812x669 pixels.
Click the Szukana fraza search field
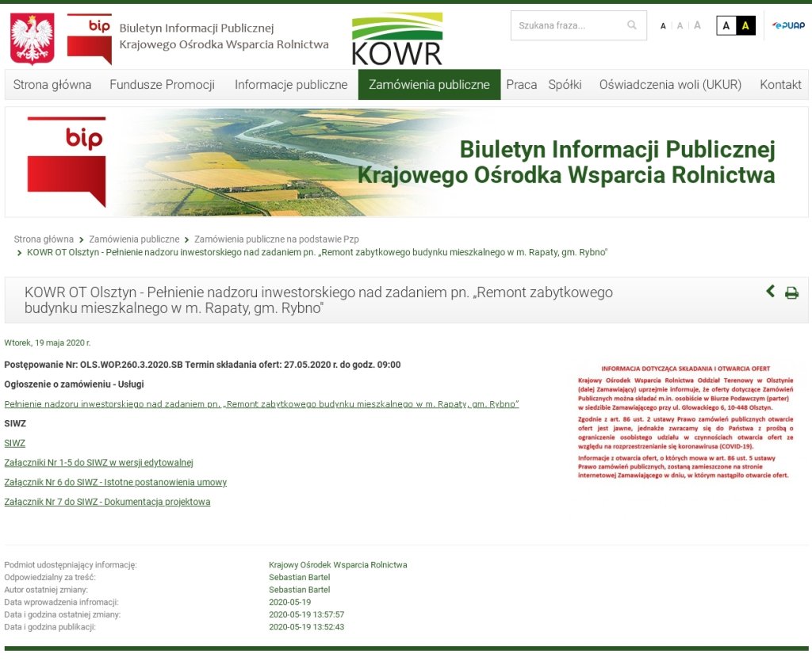[567, 25]
